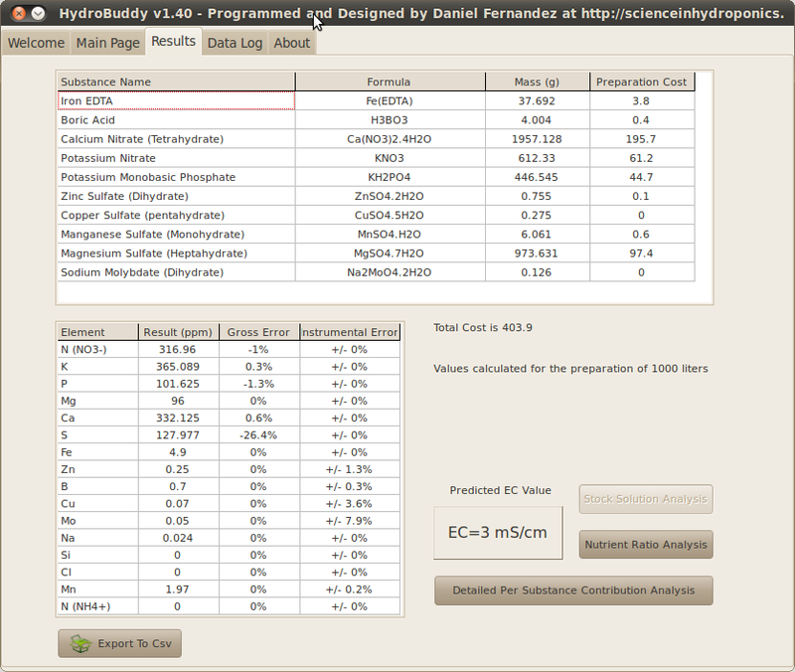This screenshot has width=795, height=672.
Task: Click the Mg element cell
Action: click(x=97, y=401)
